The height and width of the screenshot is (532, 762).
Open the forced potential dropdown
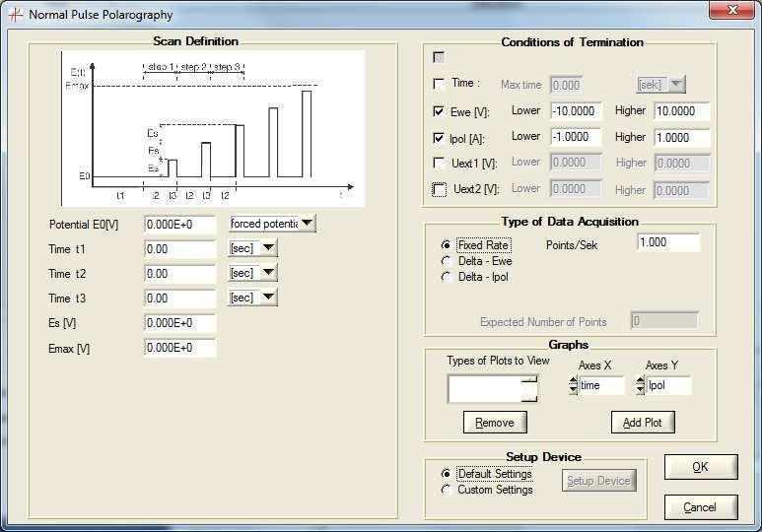pyautogui.click(x=272, y=224)
